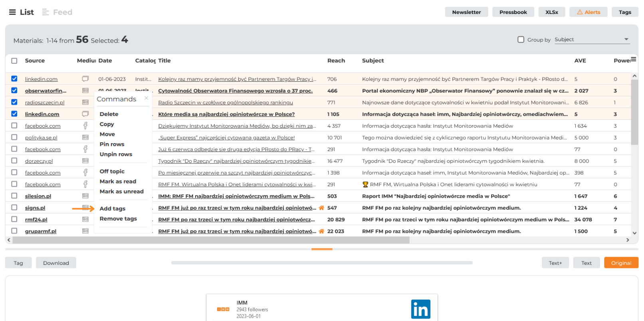Click press medium icon of polityka.se.pl row

85,138
